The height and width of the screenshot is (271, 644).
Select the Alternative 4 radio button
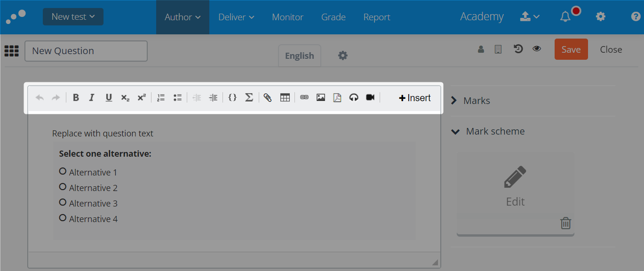click(x=63, y=217)
